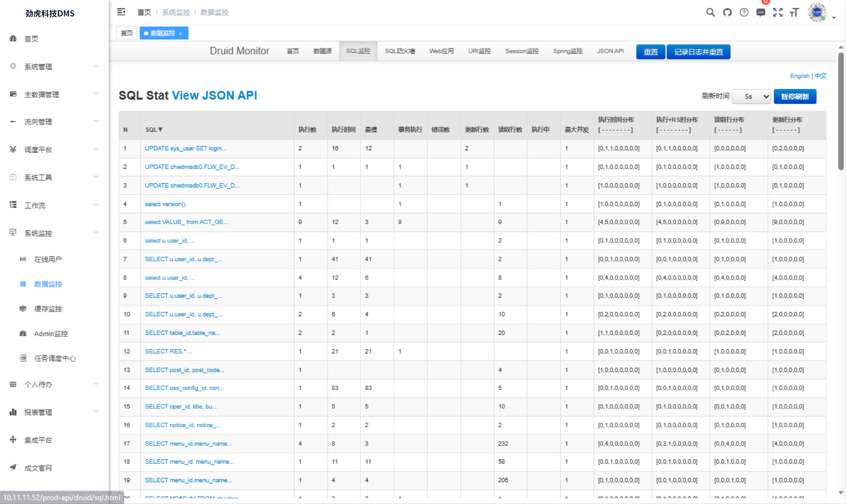The width and height of the screenshot is (846, 504).
Task: Open the View JSON API link
Action: [214, 95]
